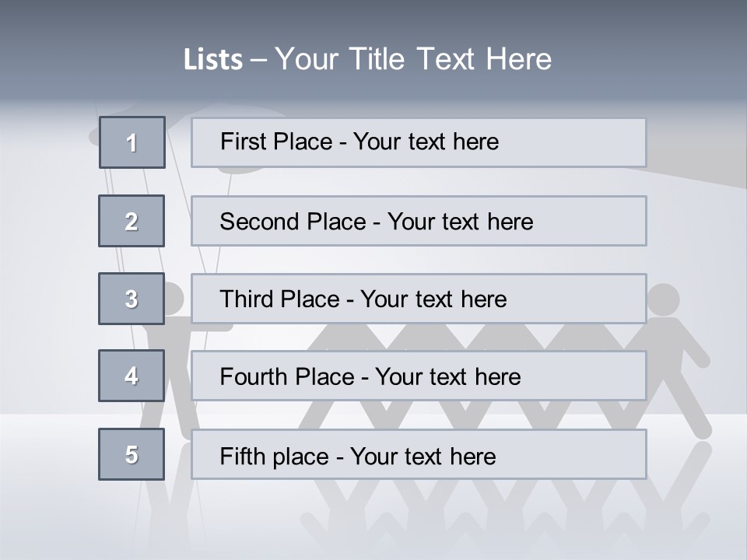Click the number 5 box
The width and height of the screenshot is (747, 560).
click(132, 454)
